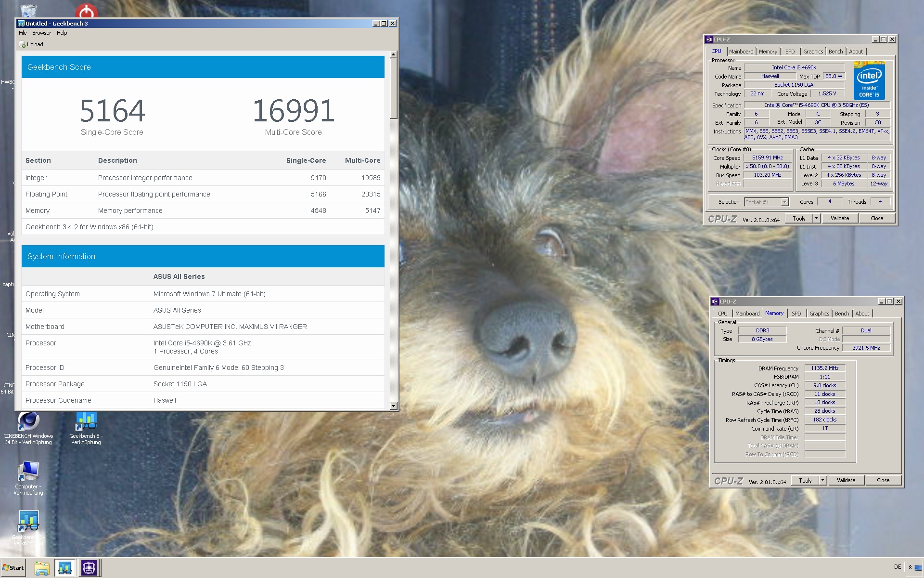Click the Core Voltage 1.525 V field
Image resolution: width=924 pixels, height=578 pixels.
click(827, 94)
